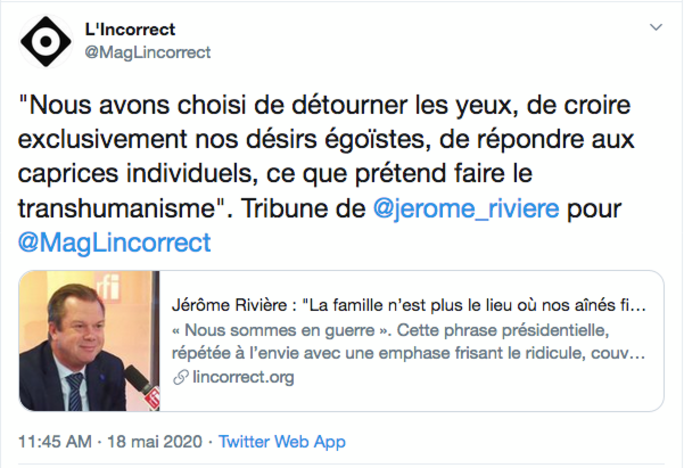Click the "Jérôme Rivière : La famille" card headline

coord(410,302)
